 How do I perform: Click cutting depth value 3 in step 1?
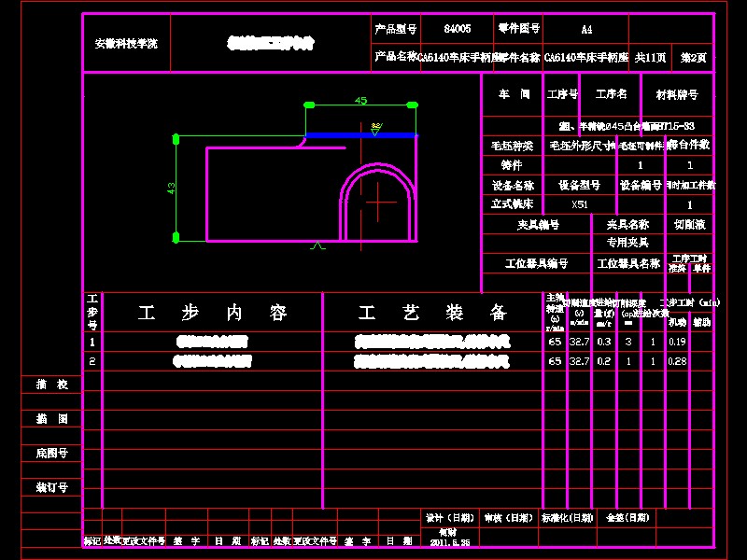(x=628, y=342)
